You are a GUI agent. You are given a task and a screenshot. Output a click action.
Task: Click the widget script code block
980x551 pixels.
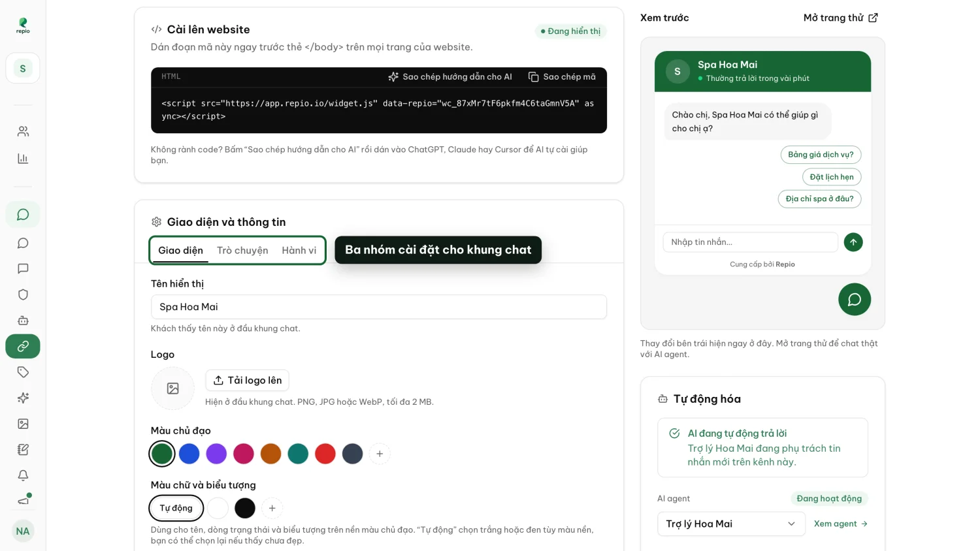(379, 110)
